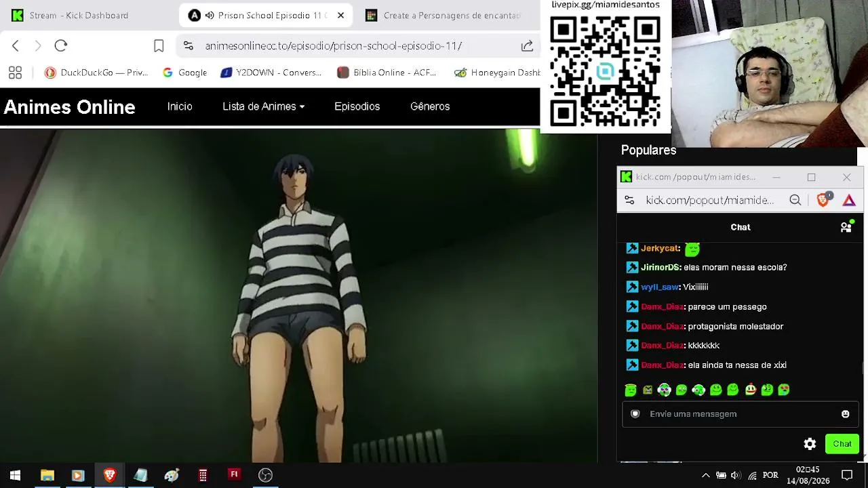The image size is (868, 488).
Task: Select message 'ela ainda ta nessa de xixi'
Action: (737, 365)
